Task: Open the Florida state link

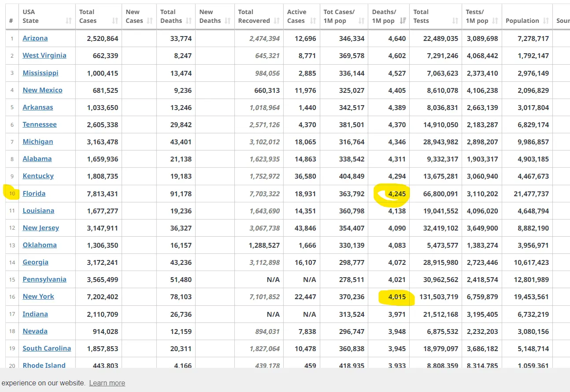Action: point(34,194)
